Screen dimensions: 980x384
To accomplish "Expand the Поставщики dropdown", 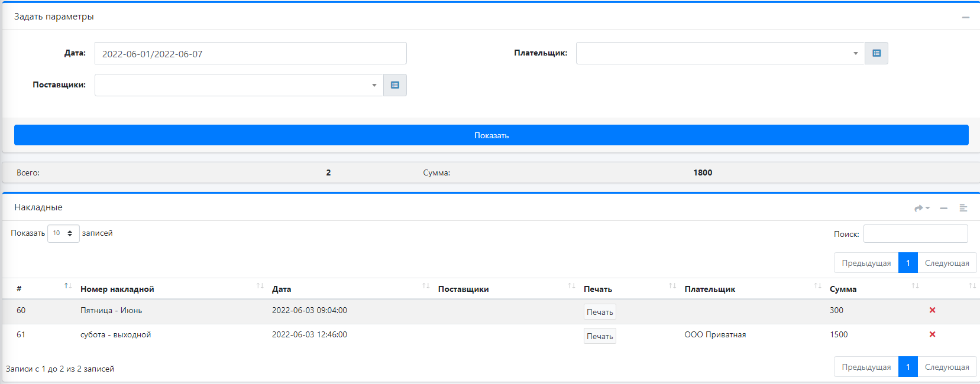I will [x=238, y=85].
